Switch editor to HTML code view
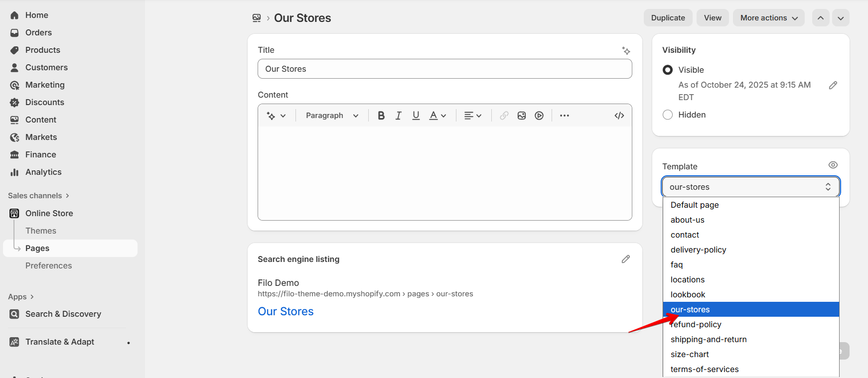This screenshot has height=378, width=868. [x=619, y=116]
